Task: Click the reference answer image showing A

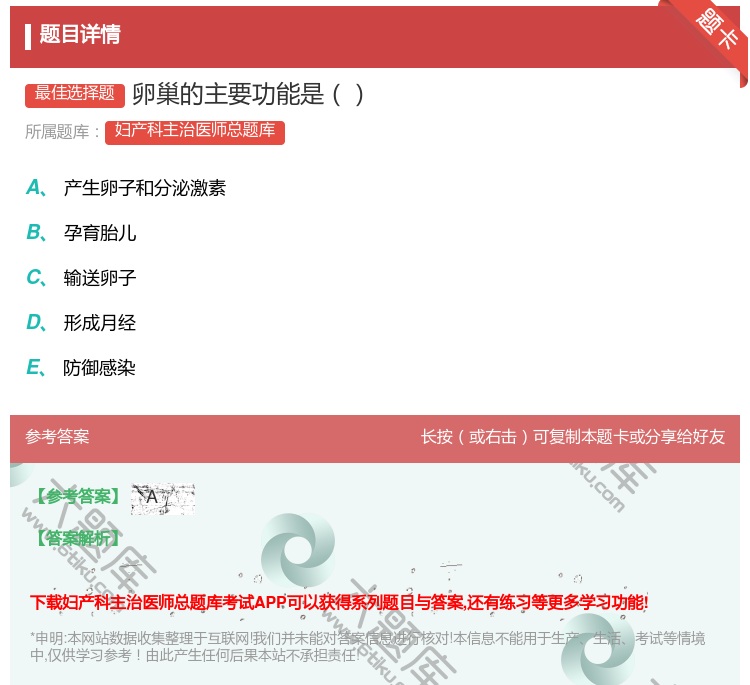Action: click(x=162, y=497)
